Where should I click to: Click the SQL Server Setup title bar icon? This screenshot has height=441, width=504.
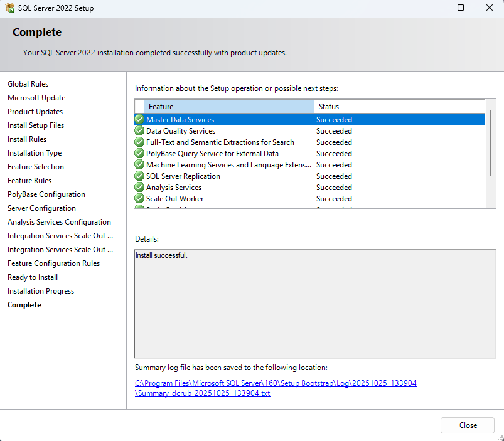point(9,8)
